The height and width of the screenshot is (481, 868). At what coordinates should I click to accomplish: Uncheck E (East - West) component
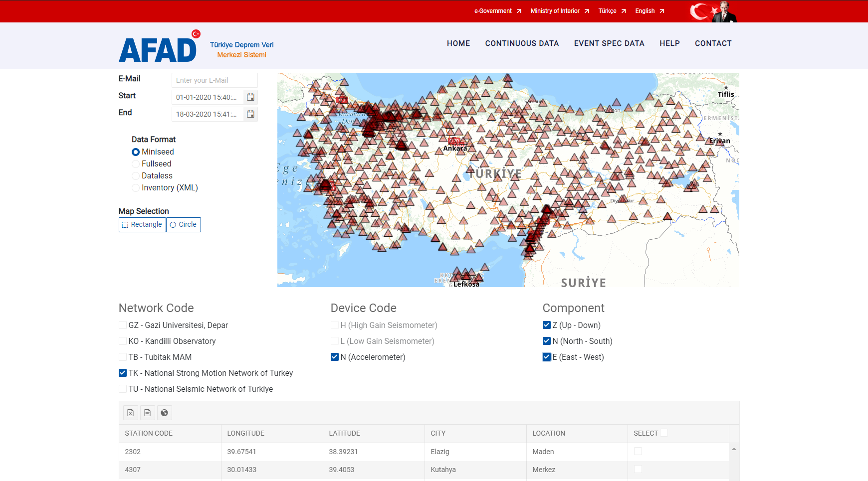[x=547, y=357]
